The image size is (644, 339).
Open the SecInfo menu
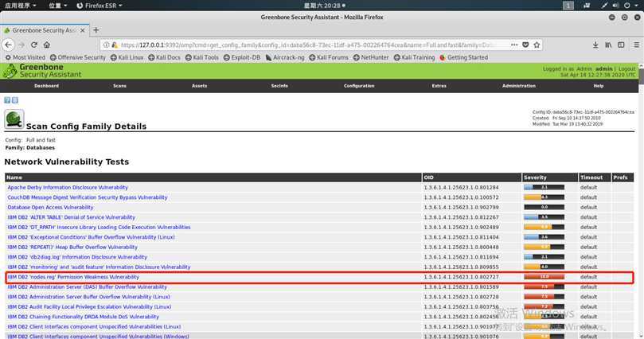pos(279,86)
